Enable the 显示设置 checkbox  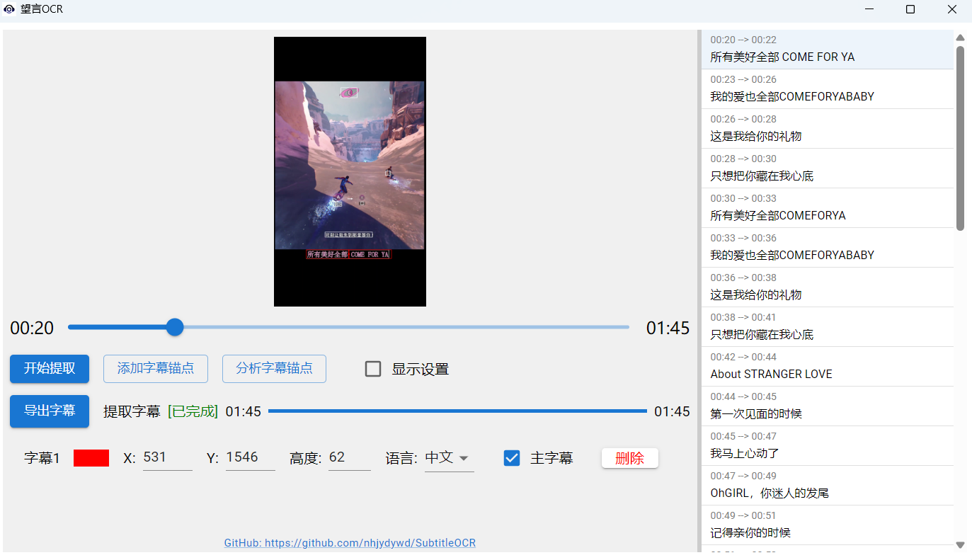373,369
